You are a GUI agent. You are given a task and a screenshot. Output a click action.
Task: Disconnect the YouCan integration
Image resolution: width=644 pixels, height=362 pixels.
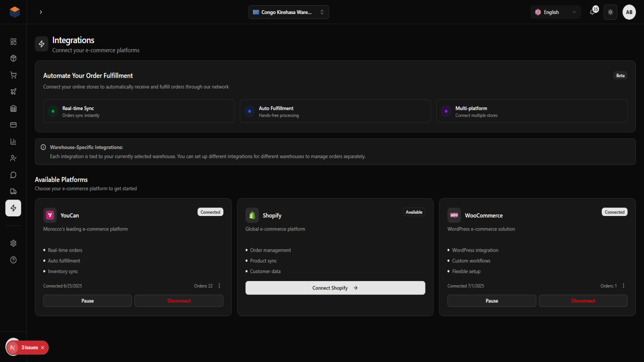(179, 300)
